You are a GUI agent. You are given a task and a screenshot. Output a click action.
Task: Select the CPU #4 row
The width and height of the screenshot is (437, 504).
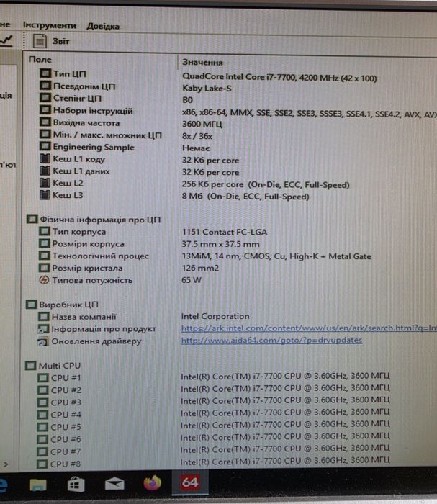coord(214,414)
